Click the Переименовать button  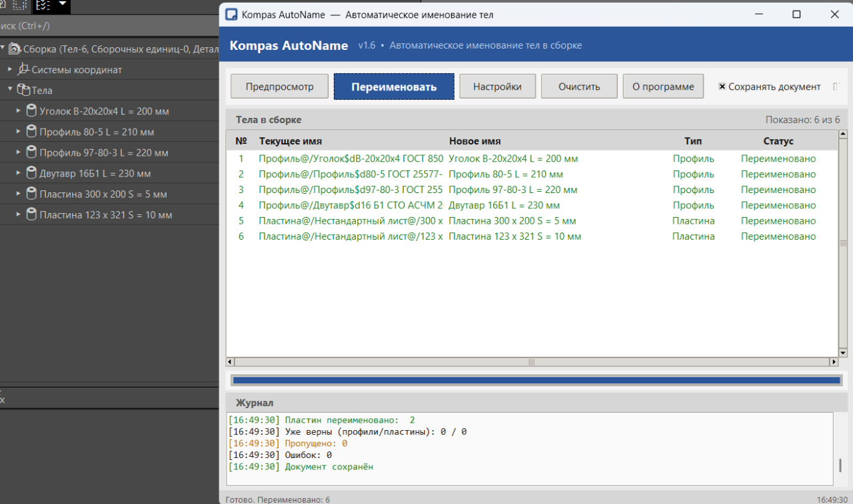(394, 87)
